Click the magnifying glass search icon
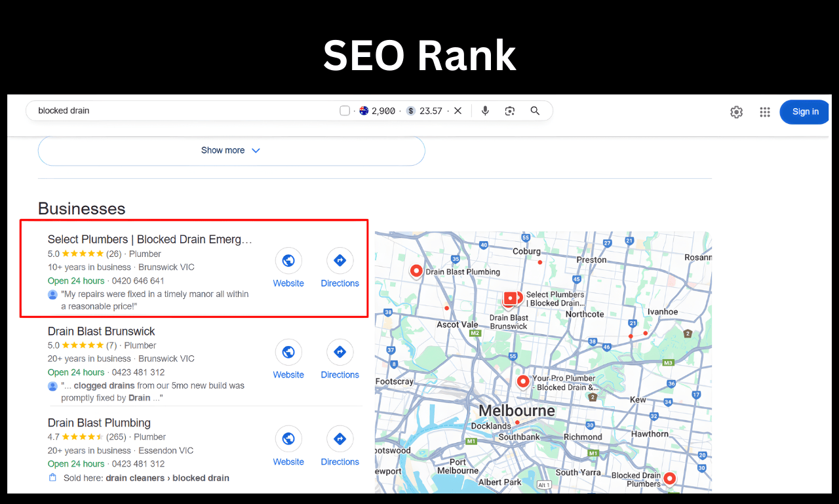The height and width of the screenshot is (504, 839). point(535,111)
